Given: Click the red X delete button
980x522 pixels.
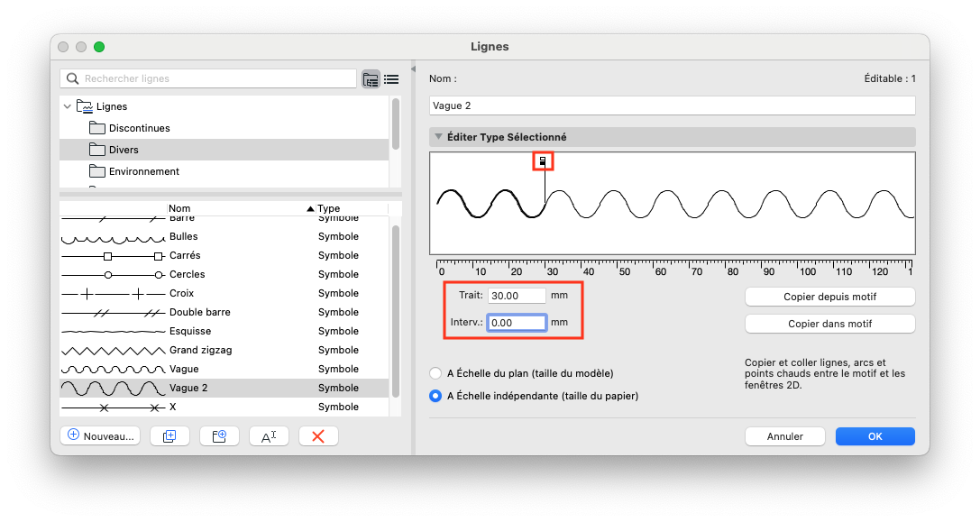Looking at the screenshot, I should click(x=318, y=436).
